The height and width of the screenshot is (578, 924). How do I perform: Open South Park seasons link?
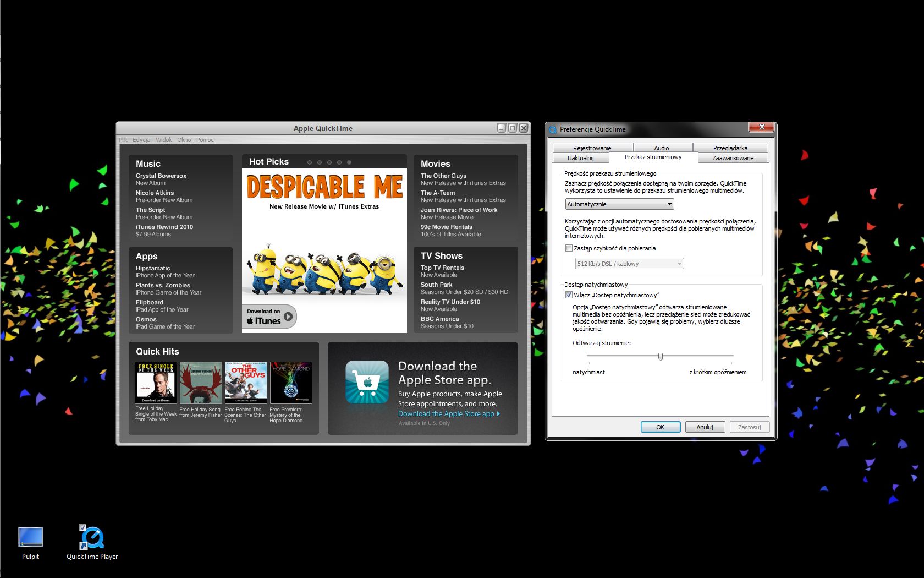point(464,288)
